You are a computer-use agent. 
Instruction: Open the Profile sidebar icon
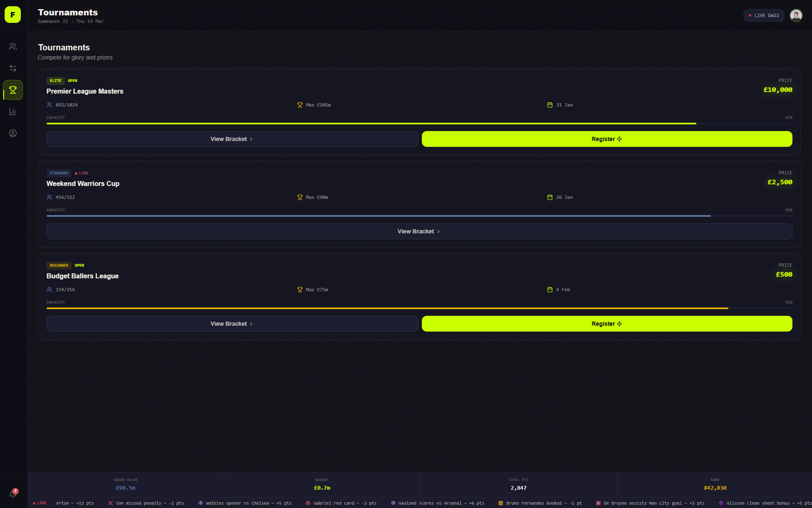click(x=13, y=133)
